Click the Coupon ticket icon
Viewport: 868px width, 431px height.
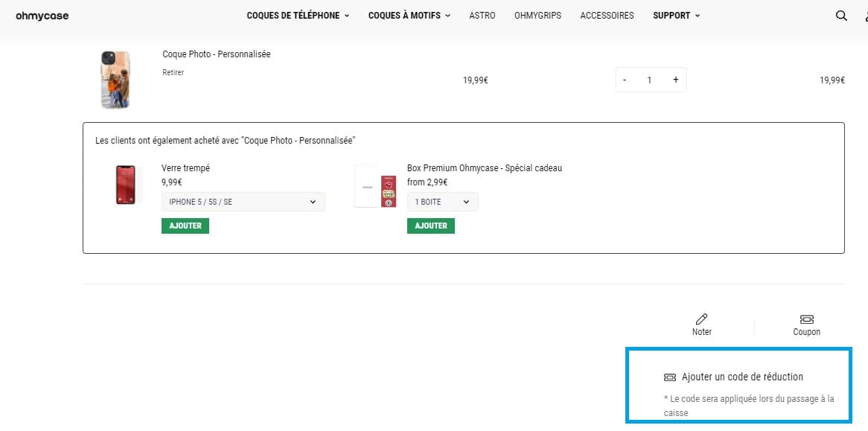pyautogui.click(x=806, y=319)
